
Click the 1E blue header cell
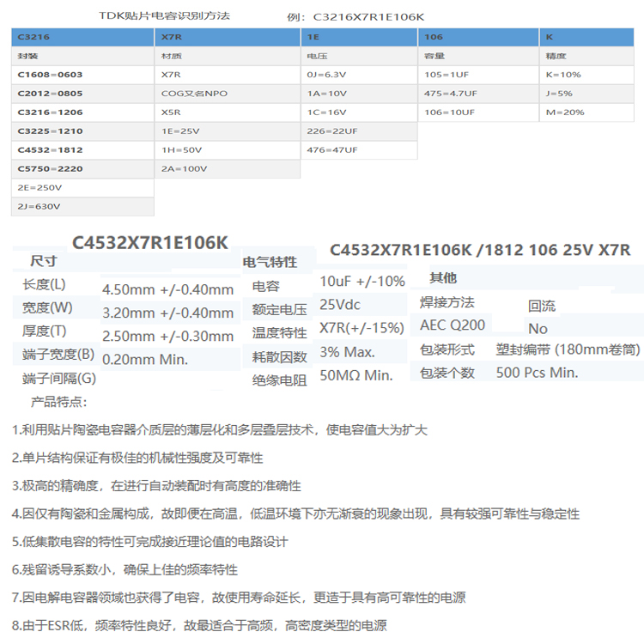click(360, 37)
